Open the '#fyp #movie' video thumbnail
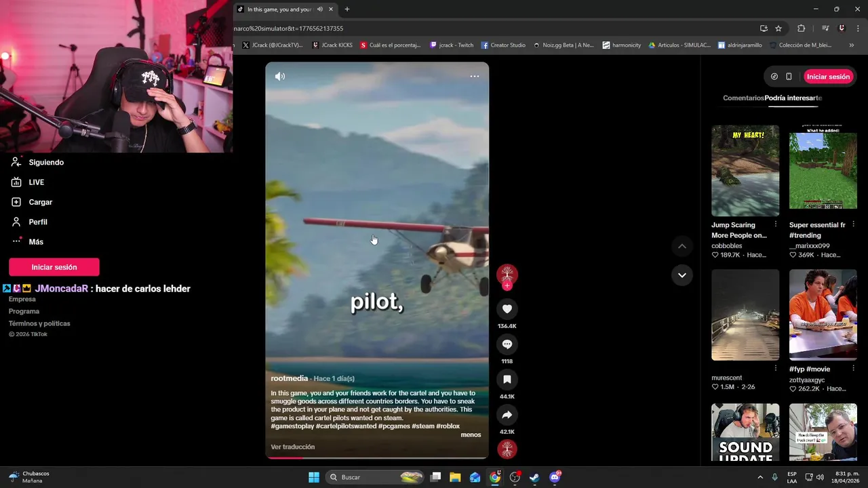The width and height of the screenshot is (868, 488). tap(823, 315)
